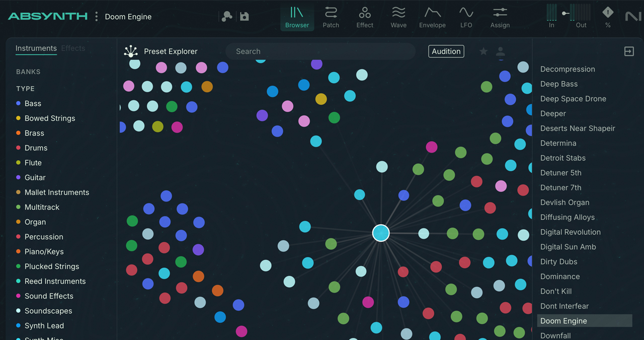Screen dimensions: 644x340
Task: Open the LFO page
Action: pos(466,17)
